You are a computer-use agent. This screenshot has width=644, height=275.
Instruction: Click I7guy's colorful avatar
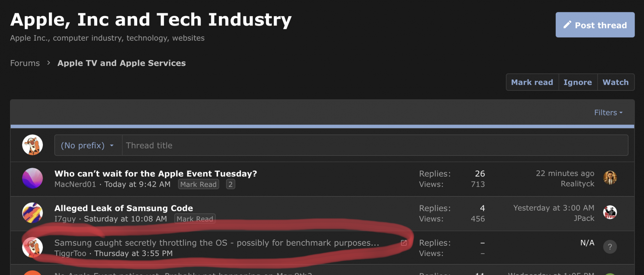click(33, 213)
